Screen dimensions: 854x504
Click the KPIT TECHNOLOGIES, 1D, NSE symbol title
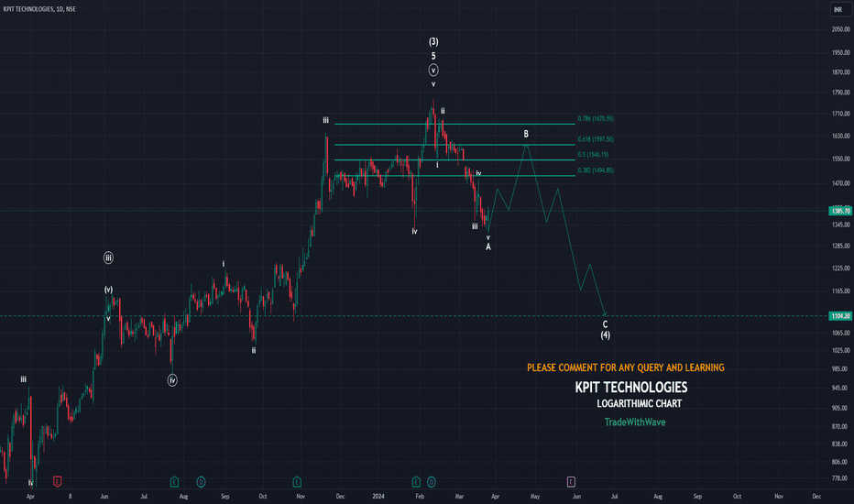click(x=39, y=9)
